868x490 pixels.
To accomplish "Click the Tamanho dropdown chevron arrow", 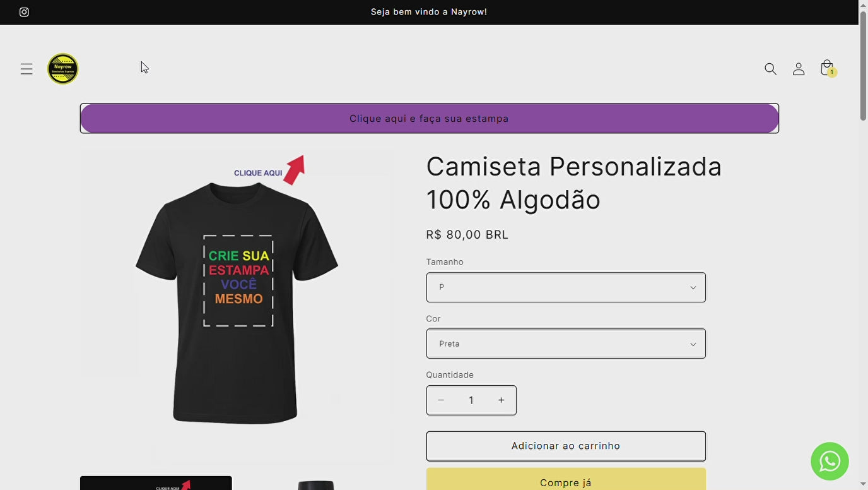I will [x=693, y=288].
